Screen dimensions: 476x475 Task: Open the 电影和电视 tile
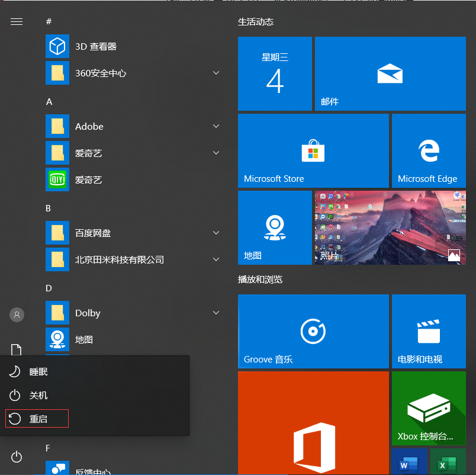point(429,331)
